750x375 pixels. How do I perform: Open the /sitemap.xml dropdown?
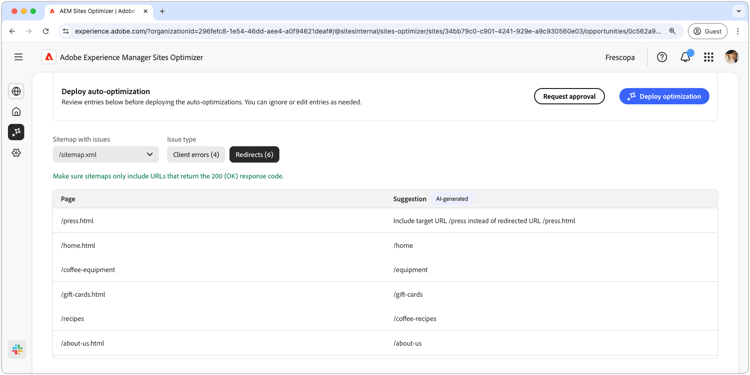[x=106, y=154]
